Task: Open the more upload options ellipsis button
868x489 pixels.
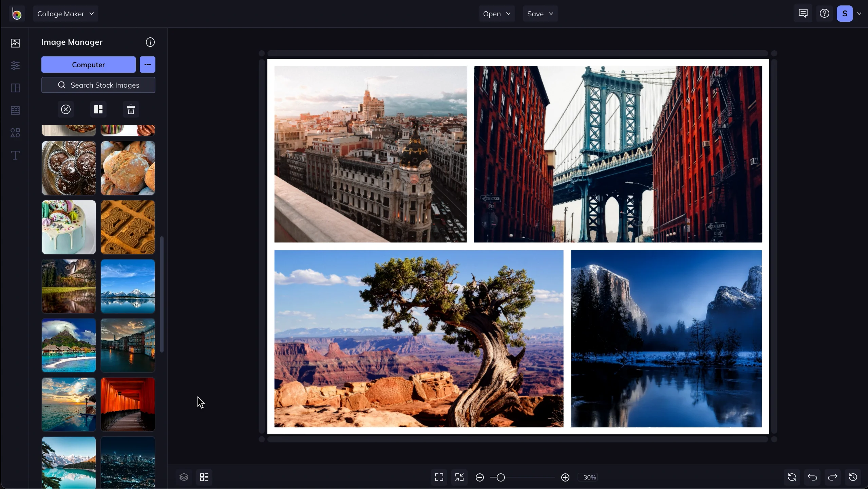Action: (148, 65)
